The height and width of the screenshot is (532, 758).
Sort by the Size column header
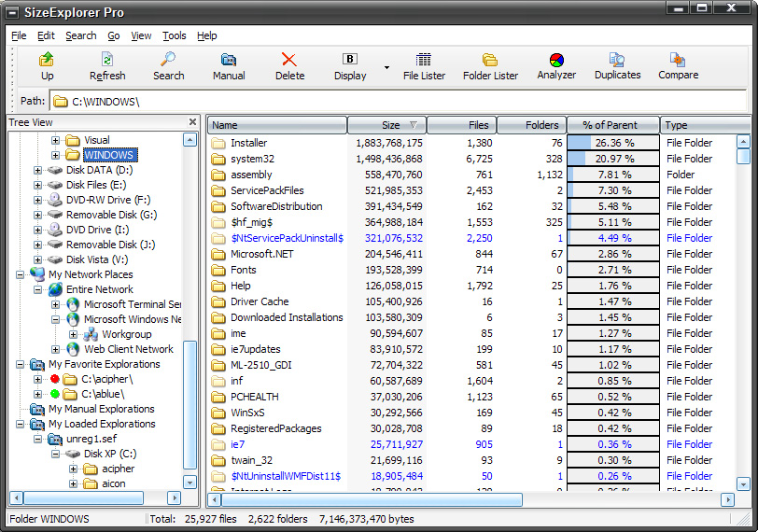pos(386,125)
